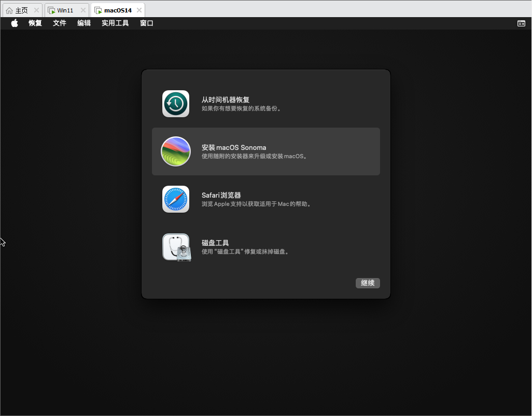Image resolution: width=532 pixels, height=416 pixels.
Task: Click description 浏览 Apple 支持以获取适用于 Mac 的帮助
Action: point(257,204)
